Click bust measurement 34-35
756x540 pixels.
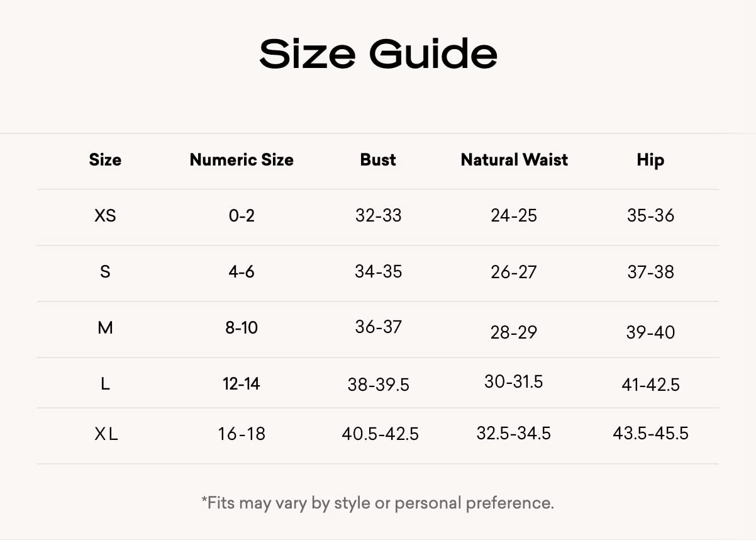pyautogui.click(x=378, y=272)
